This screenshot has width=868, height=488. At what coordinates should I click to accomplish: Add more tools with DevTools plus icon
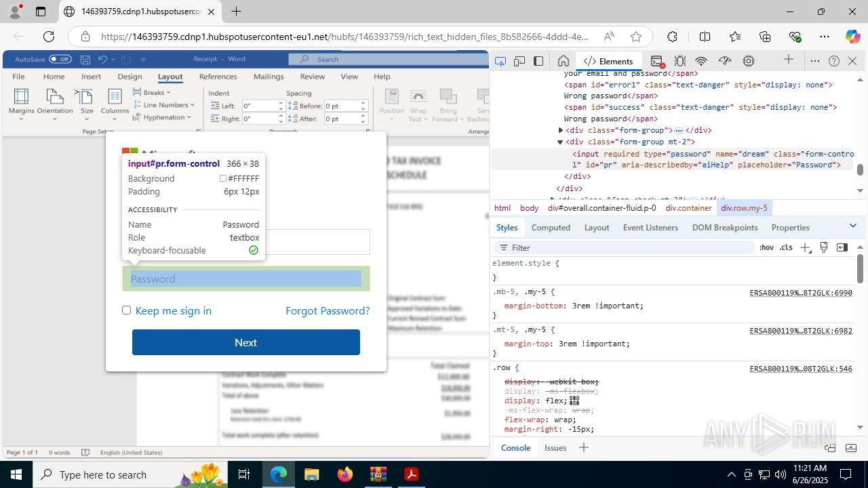pyautogui.click(x=789, y=60)
